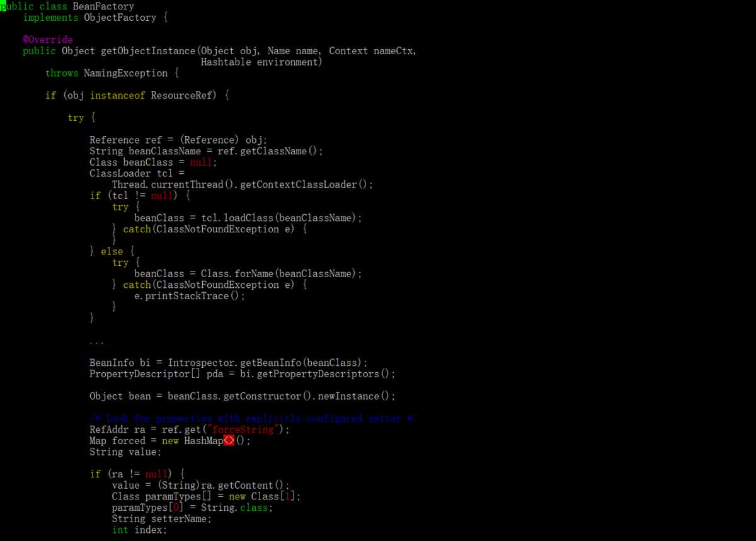Click the 'BeanInfo bi = Introspector.getBeanInfo(beanClass);' line
Viewport: 756px width, 541px height.
(x=229, y=363)
